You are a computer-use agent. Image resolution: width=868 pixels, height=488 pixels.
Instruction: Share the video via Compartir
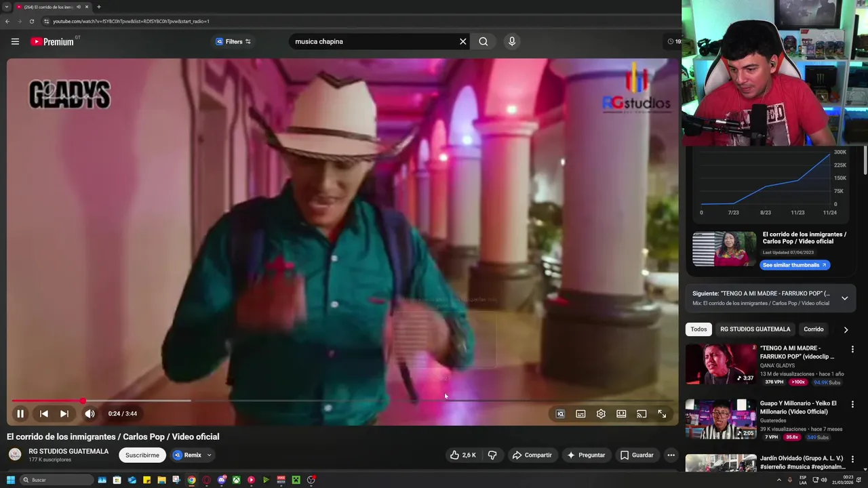coord(532,455)
